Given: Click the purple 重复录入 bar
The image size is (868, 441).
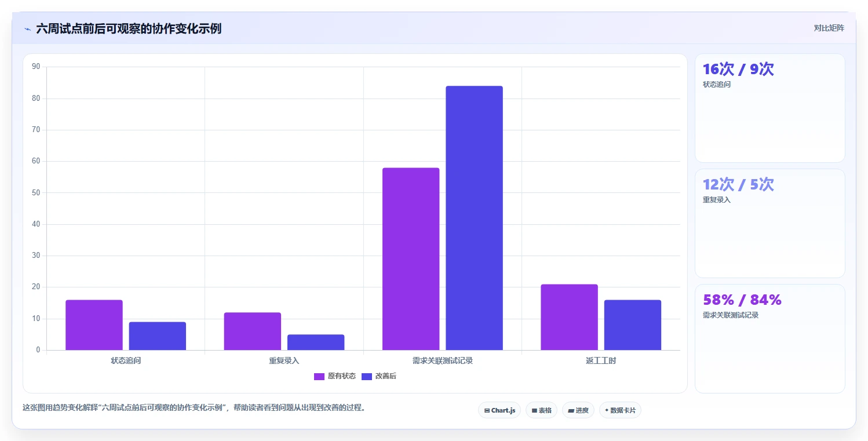Looking at the screenshot, I should tap(253, 331).
